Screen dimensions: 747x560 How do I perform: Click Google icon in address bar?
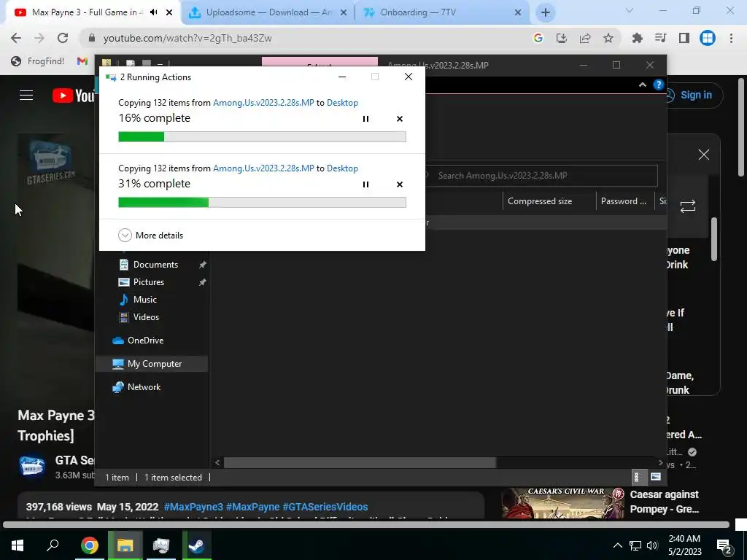pyautogui.click(x=538, y=38)
